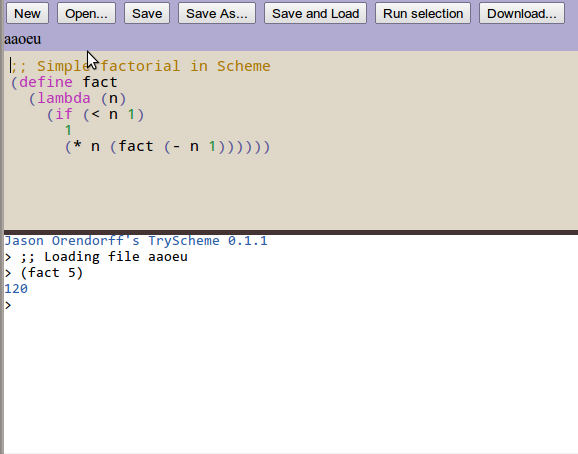This screenshot has width=578, height=454.
Task: Click the 120 result in console
Action: 16,289
